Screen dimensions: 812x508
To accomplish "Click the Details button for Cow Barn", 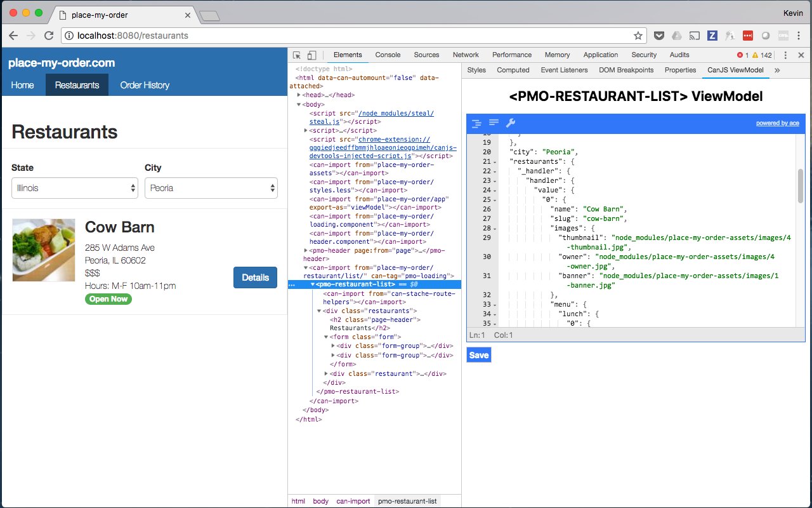I will click(255, 277).
